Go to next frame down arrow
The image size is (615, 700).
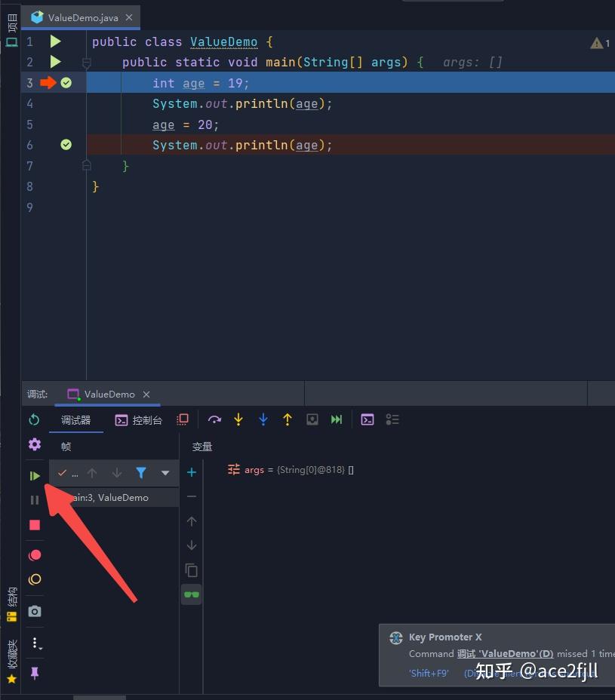tap(117, 473)
